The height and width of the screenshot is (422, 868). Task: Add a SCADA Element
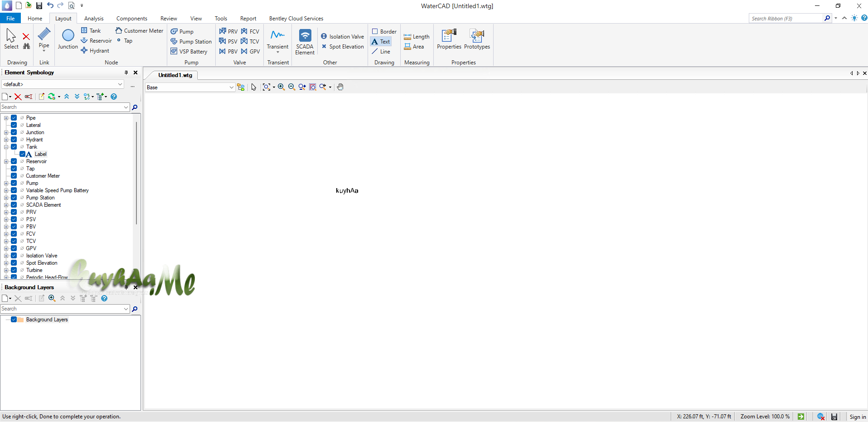click(305, 42)
